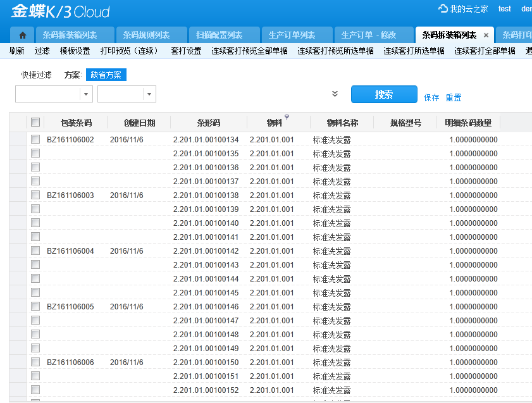
Task: Check the box for row BZ161106002
Action: tap(35, 140)
